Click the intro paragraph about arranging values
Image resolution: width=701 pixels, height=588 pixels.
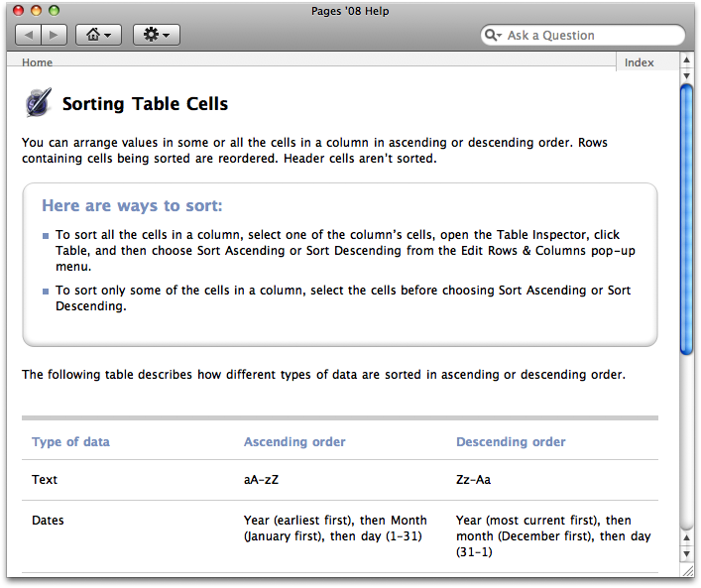tap(314, 151)
